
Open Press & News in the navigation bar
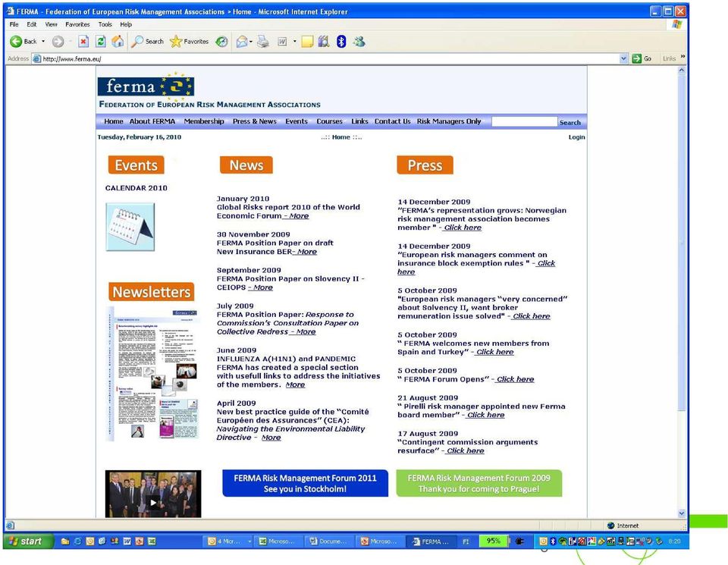255,121
